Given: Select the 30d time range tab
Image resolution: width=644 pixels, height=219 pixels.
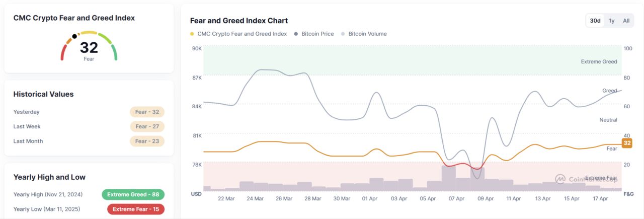Looking at the screenshot, I should point(595,21).
